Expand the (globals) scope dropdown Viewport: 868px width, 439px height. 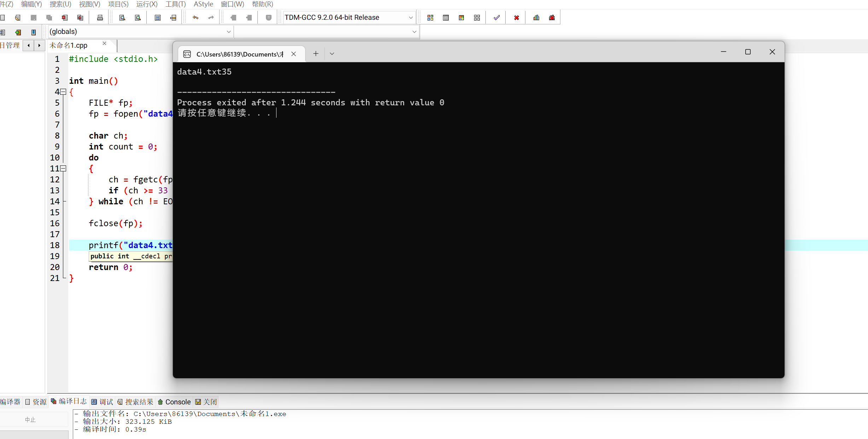229,32
